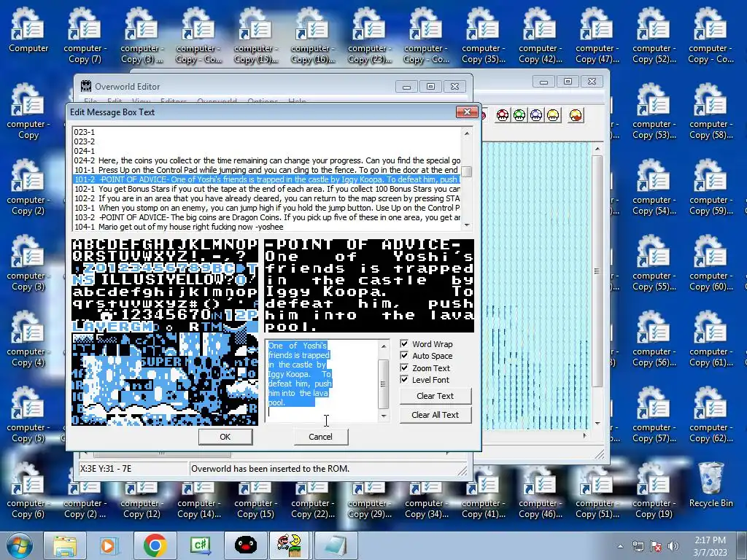Click the overworld map scroll-down arrow

coord(597,423)
